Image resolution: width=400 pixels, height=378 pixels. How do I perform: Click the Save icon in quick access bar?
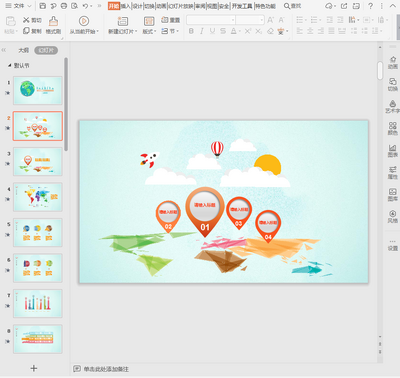tap(43, 6)
